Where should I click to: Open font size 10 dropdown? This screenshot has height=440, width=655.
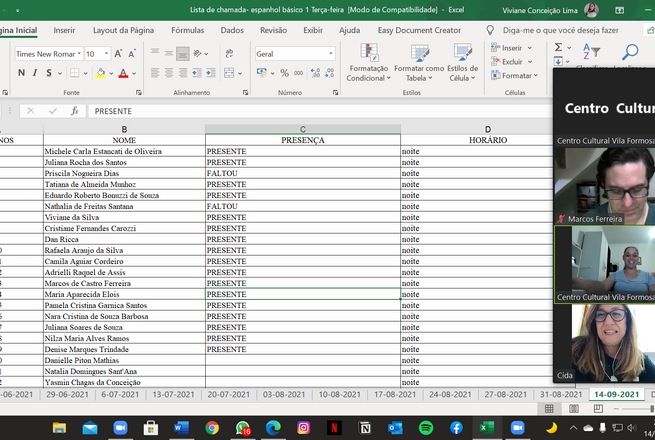107,54
